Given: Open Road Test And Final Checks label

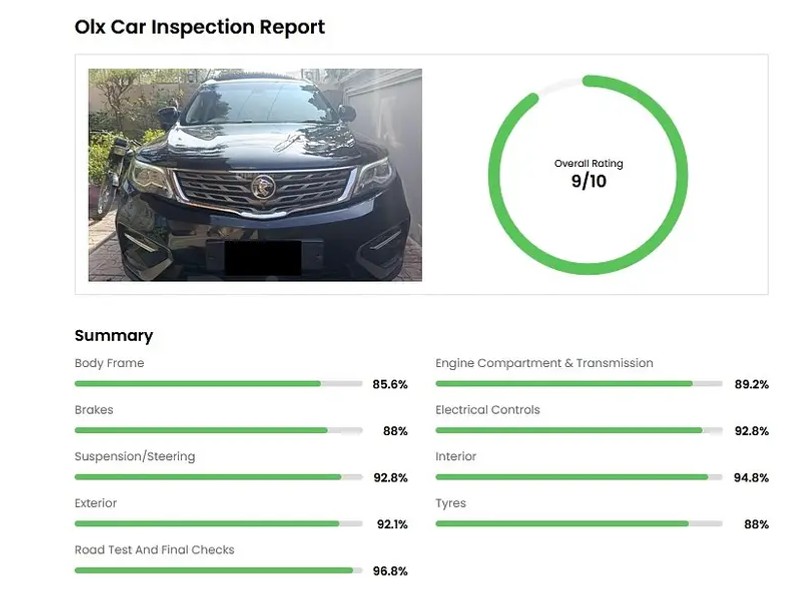Looking at the screenshot, I should tap(155, 550).
